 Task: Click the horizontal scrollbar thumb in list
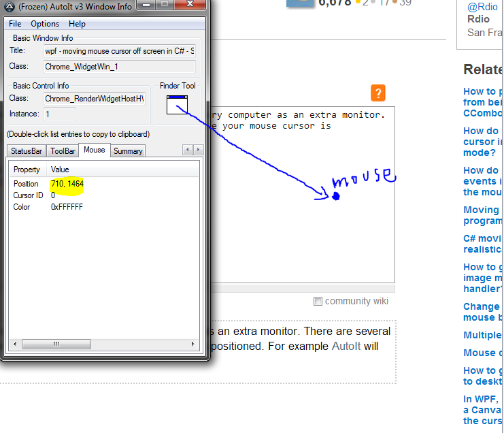(56, 344)
